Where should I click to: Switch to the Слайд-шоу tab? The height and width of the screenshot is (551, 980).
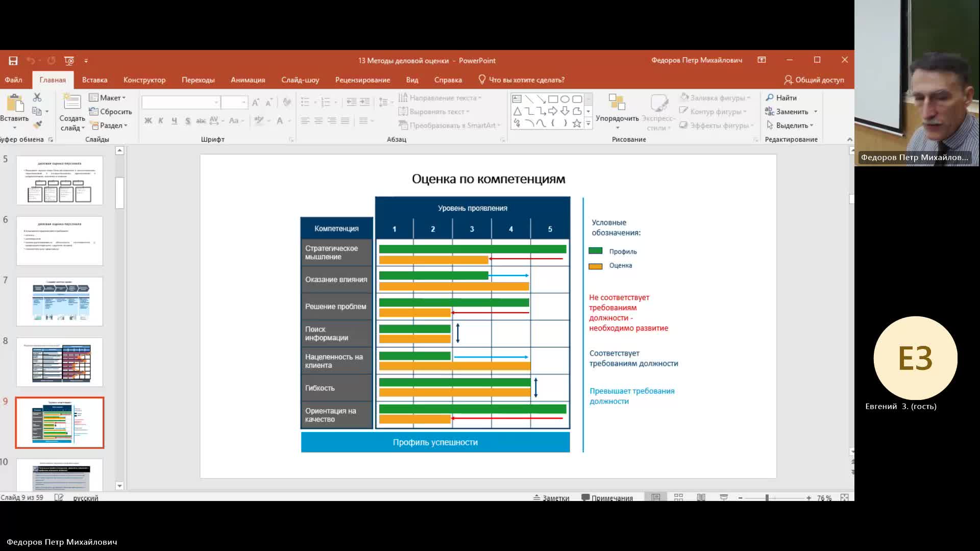(x=300, y=80)
